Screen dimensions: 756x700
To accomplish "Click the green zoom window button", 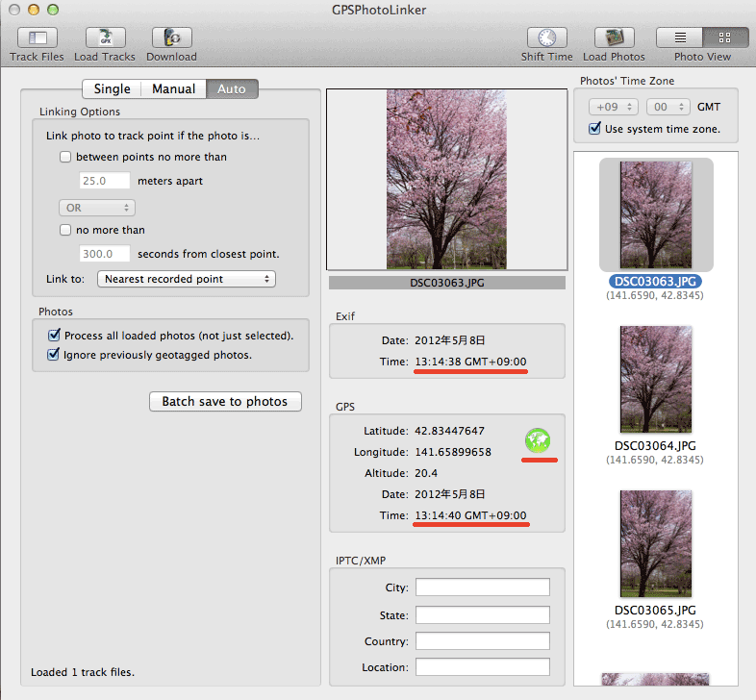I will point(53,10).
